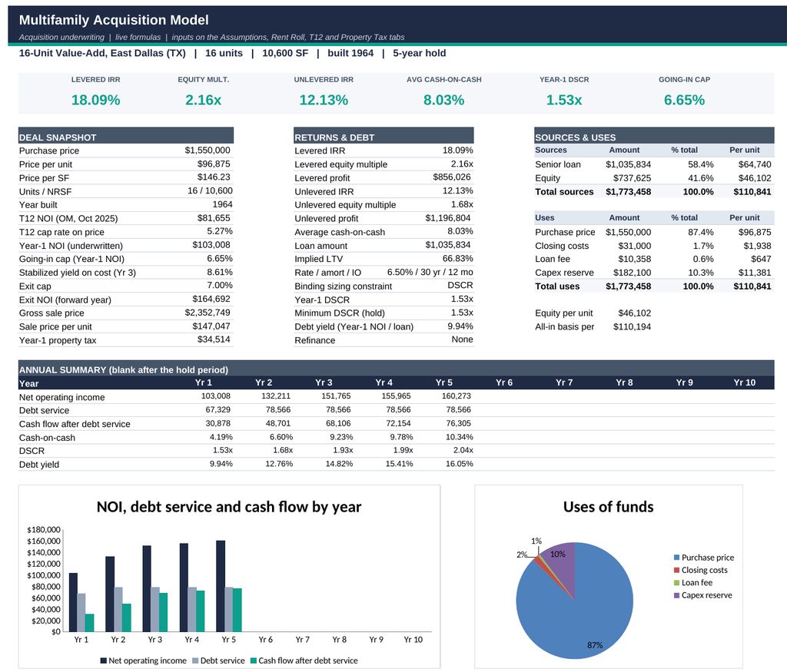
Task: Select the Unlevered IRR 12.13% KPI value
Action: (x=324, y=100)
